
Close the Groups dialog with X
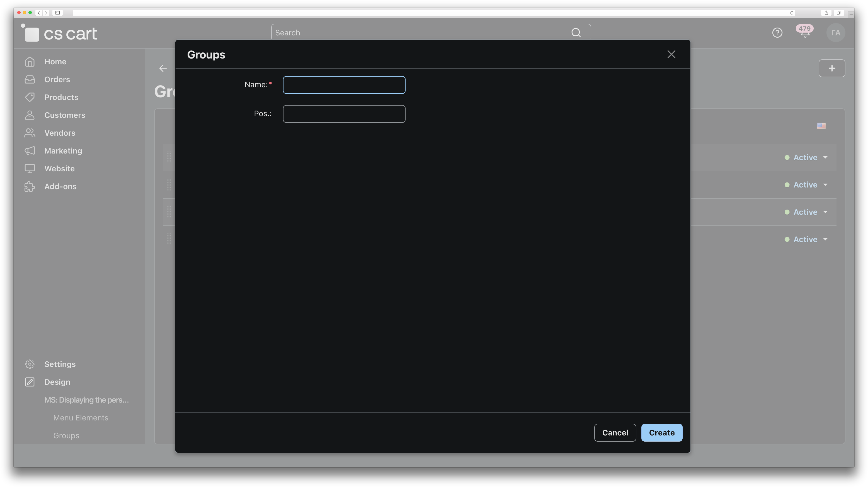click(x=671, y=54)
